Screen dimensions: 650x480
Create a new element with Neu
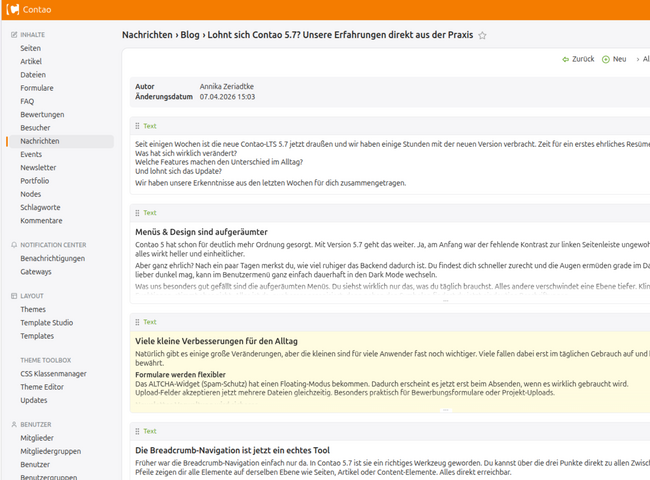point(614,59)
